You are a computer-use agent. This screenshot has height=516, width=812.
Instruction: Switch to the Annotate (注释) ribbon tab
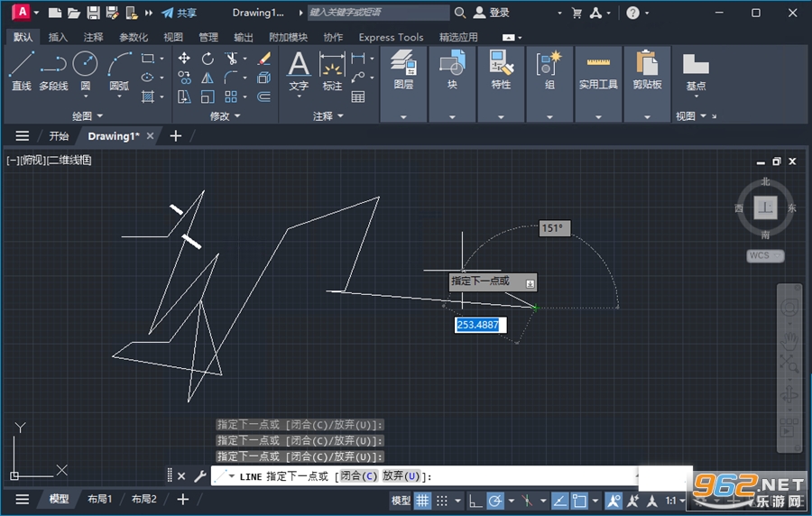(x=93, y=37)
